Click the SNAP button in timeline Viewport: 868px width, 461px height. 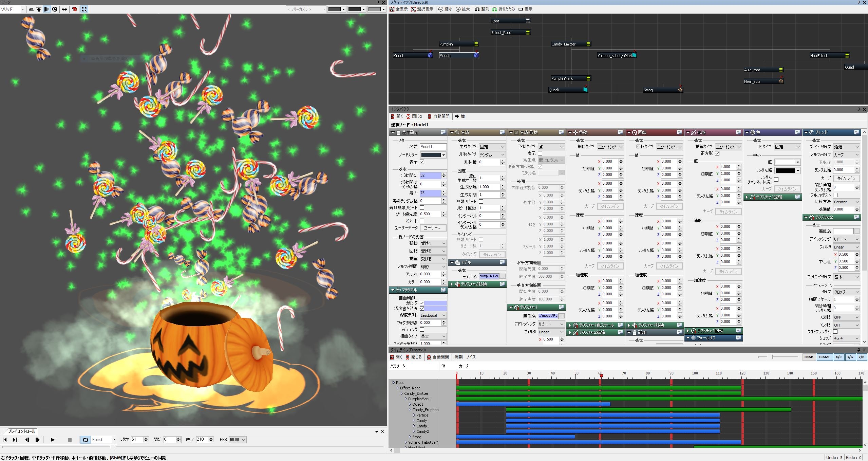809,357
